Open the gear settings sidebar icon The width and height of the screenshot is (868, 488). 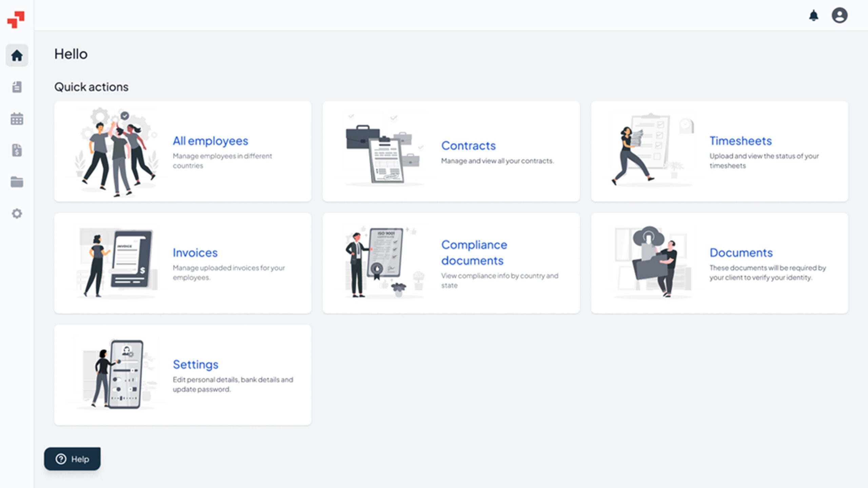17,213
